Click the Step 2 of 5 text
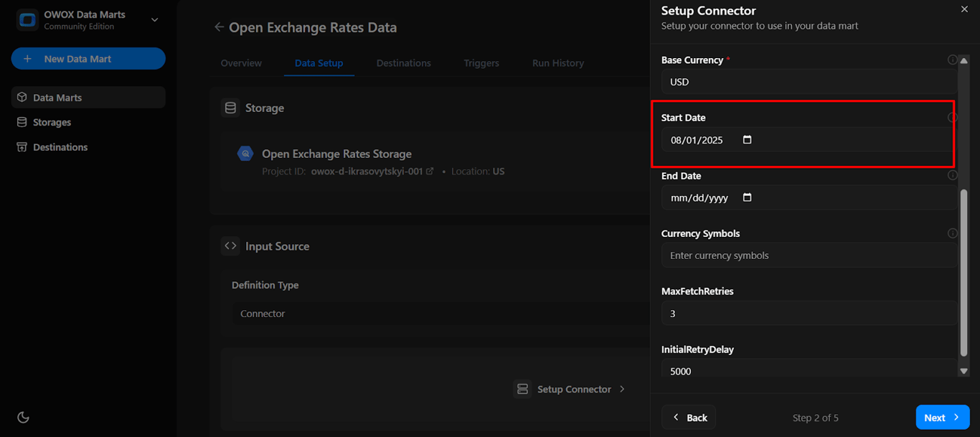Image resolution: width=980 pixels, height=437 pixels. (816, 418)
